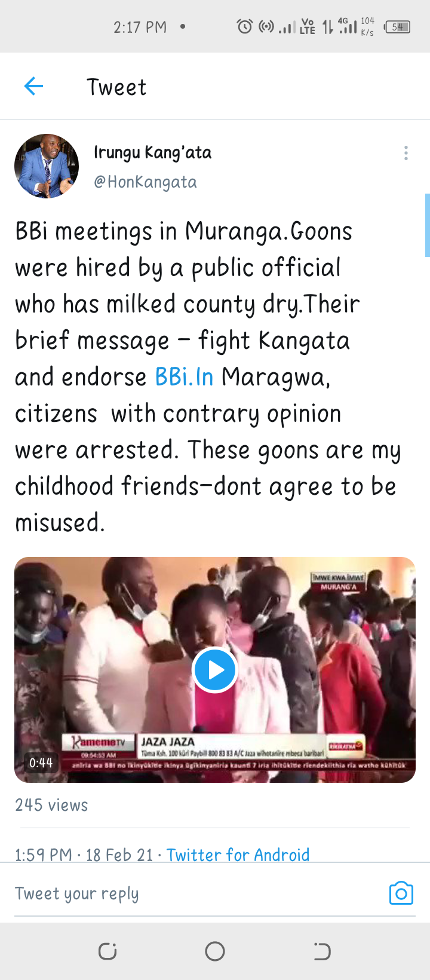
Task: Tap the Irungu Kang'ata display name
Action: (x=152, y=153)
